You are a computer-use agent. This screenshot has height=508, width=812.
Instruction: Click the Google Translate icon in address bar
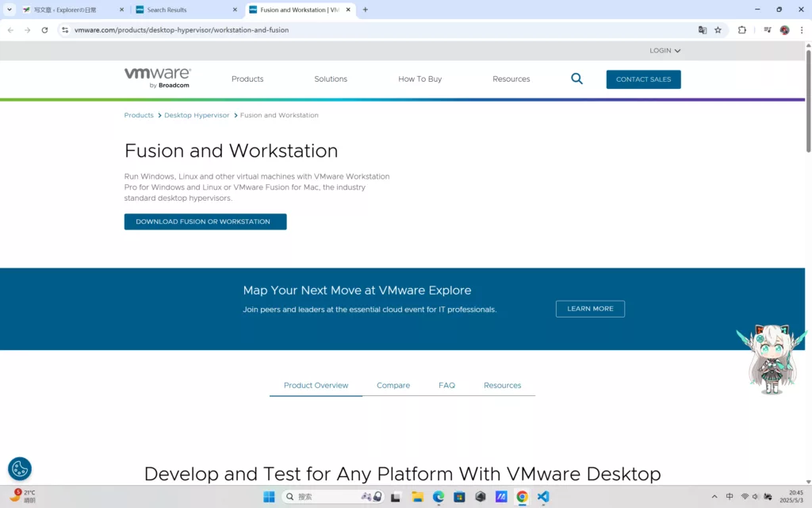coord(702,30)
